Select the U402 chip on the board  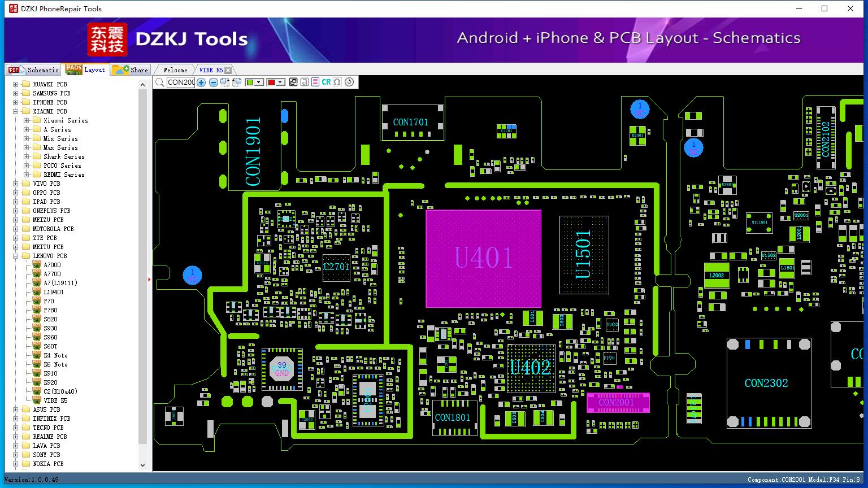pos(530,368)
